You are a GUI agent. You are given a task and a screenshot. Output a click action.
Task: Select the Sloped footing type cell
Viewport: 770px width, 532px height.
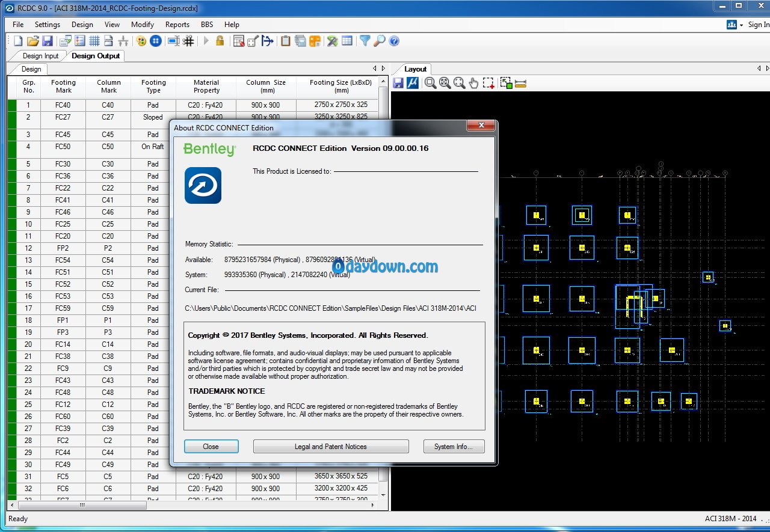click(x=153, y=117)
